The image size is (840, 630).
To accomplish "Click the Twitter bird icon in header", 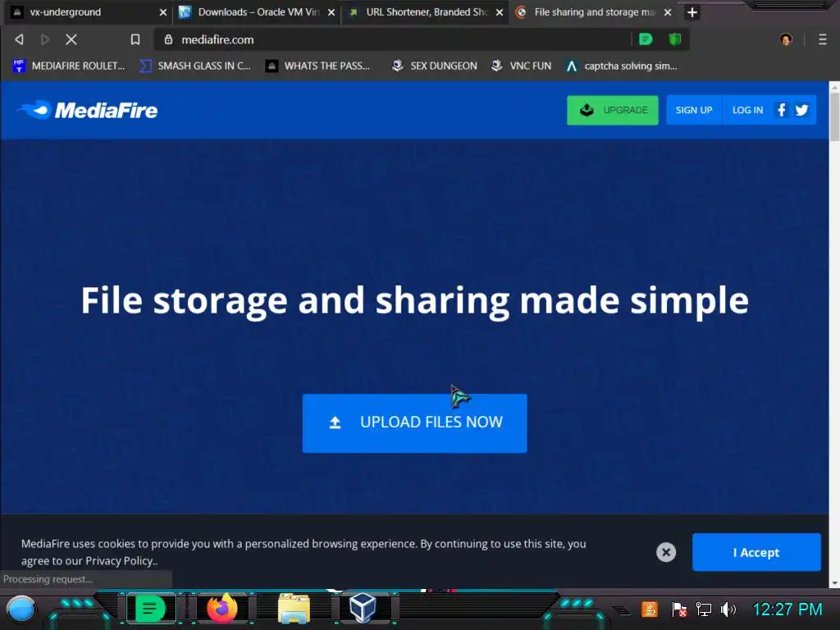I will (x=802, y=111).
